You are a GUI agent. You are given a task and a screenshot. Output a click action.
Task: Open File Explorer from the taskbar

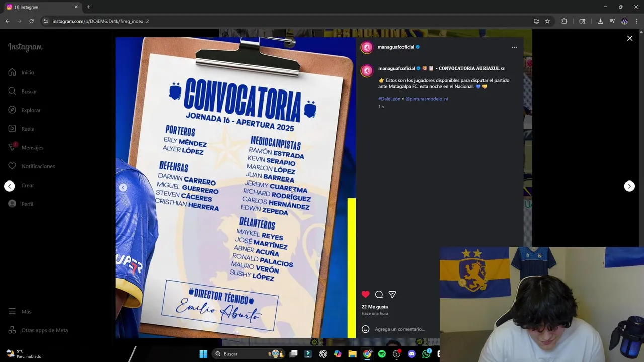pos(352,354)
